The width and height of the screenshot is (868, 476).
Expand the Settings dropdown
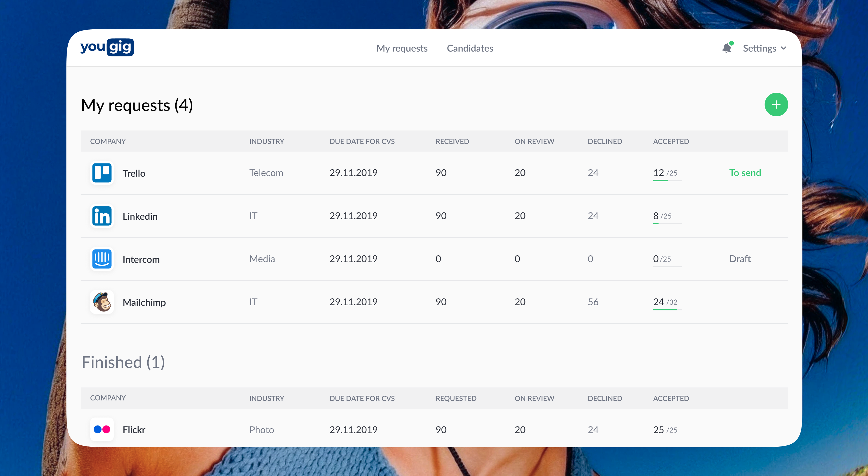(x=764, y=48)
